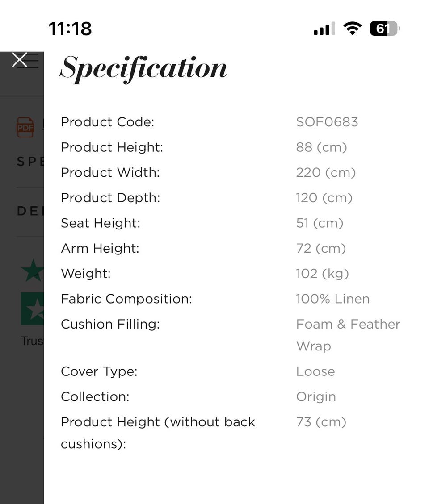
Task: Tap the Origin collection value
Action: tap(316, 397)
